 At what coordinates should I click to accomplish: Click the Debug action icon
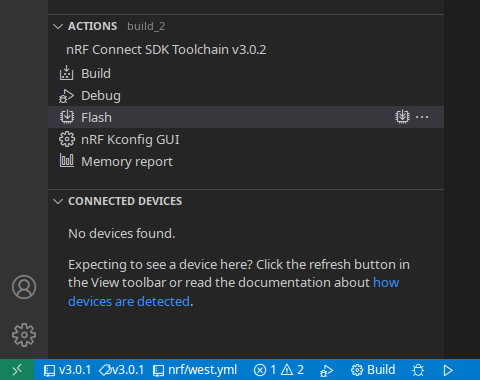click(x=66, y=96)
